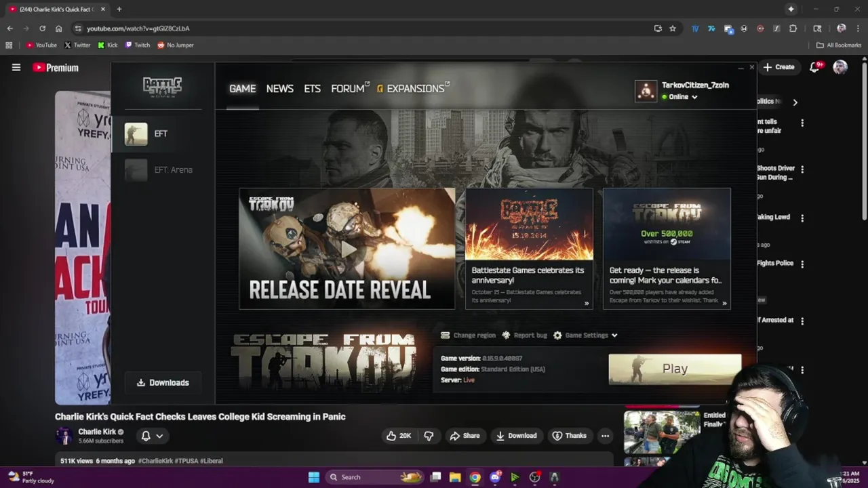Click the Charlie Kirk channel avatar
Viewport: 868px width, 488px height.
click(x=64, y=436)
